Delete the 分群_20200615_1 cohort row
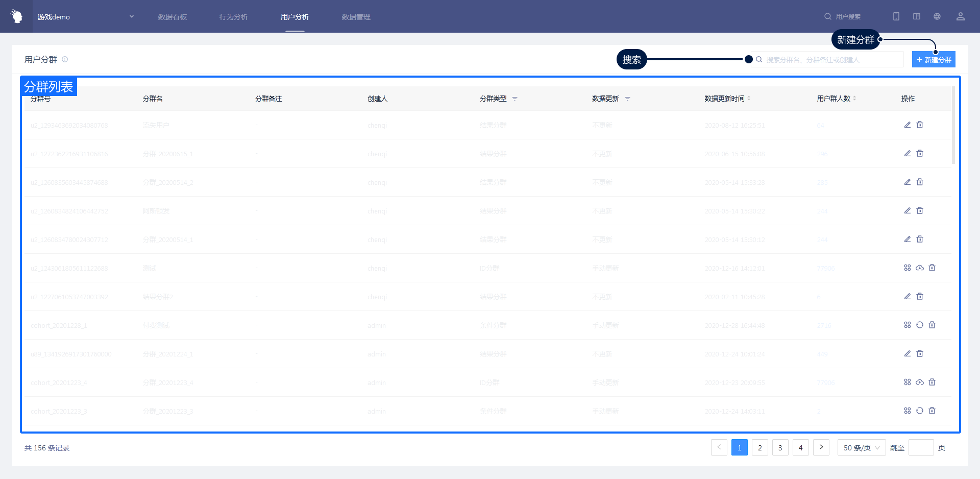Screen dimensions: 980x479 920,154
